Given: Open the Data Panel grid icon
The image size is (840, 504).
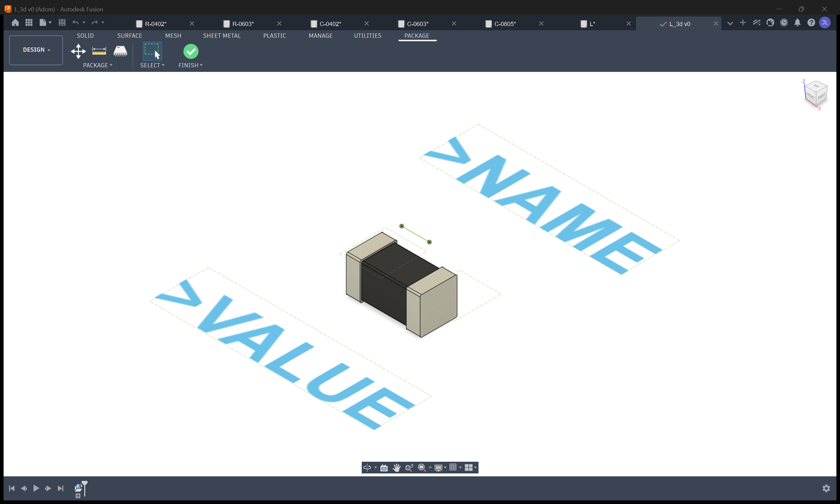Looking at the screenshot, I should [29, 22].
